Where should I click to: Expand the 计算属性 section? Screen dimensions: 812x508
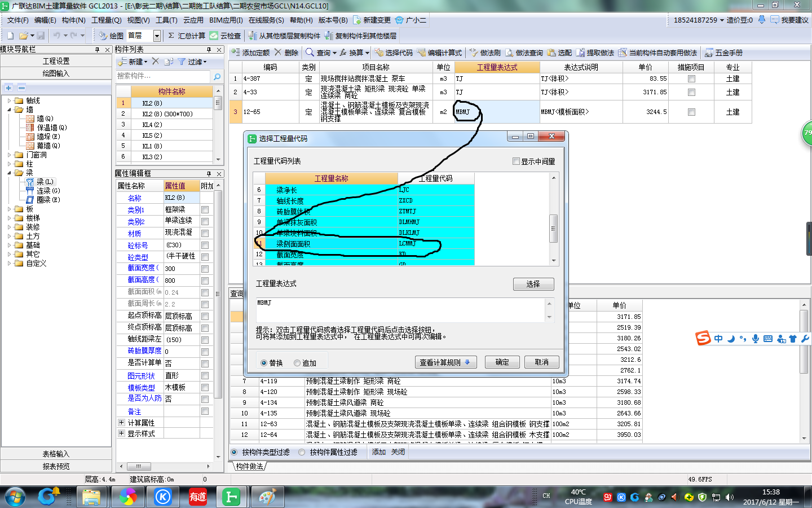(x=121, y=422)
